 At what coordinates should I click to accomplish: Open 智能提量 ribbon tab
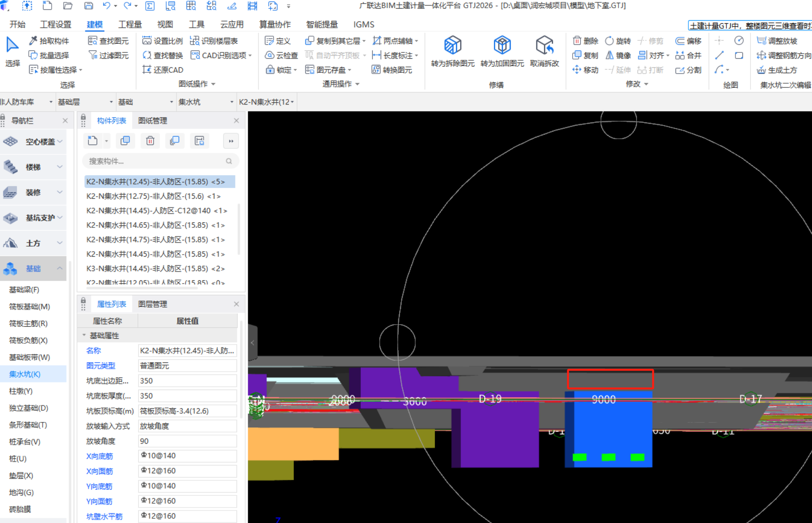[322, 24]
